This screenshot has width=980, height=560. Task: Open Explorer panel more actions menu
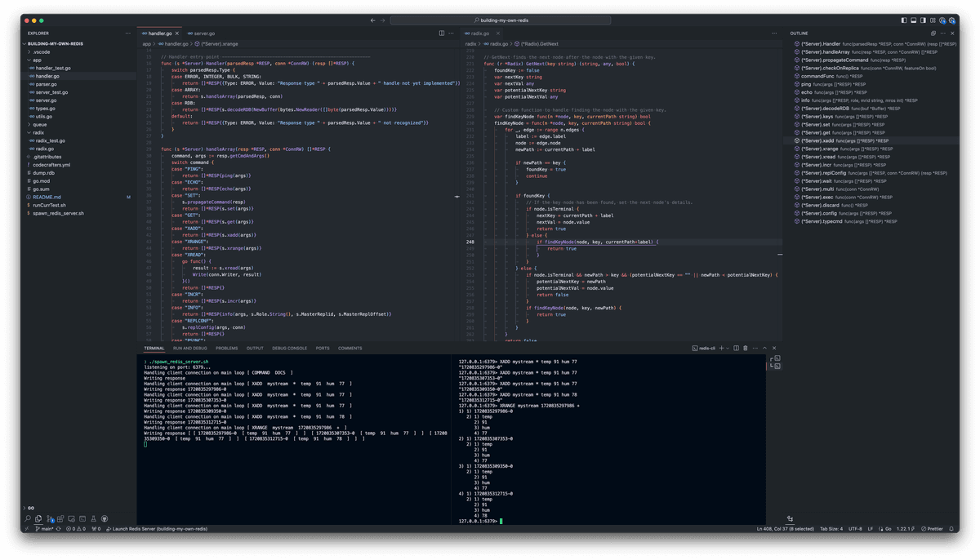pyautogui.click(x=127, y=33)
